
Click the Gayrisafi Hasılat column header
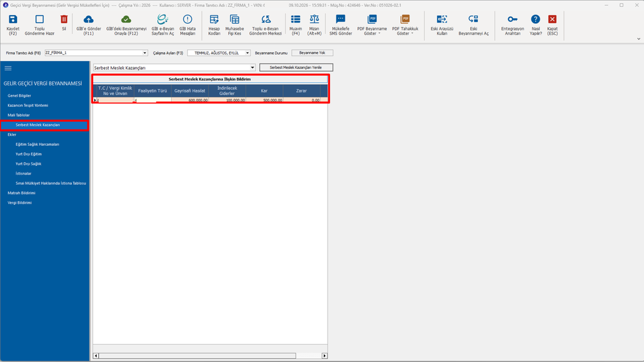(190, 90)
